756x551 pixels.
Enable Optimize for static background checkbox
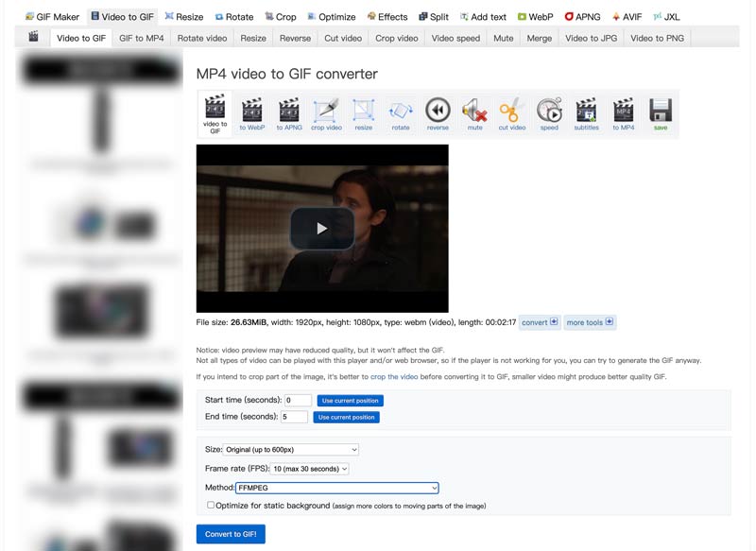[211, 505]
